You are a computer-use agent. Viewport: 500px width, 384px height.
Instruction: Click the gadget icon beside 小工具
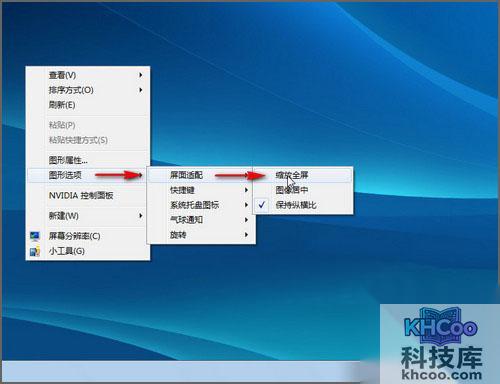tap(35, 251)
